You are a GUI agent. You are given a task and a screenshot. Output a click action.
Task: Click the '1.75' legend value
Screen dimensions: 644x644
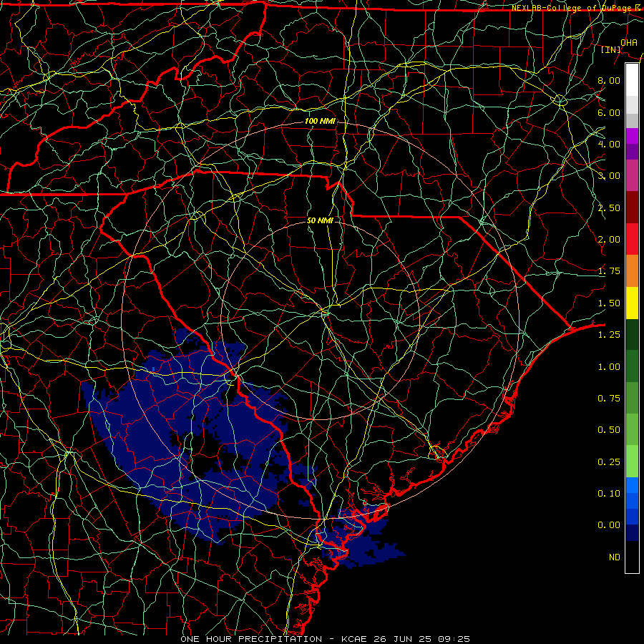click(x=609, y=270)
